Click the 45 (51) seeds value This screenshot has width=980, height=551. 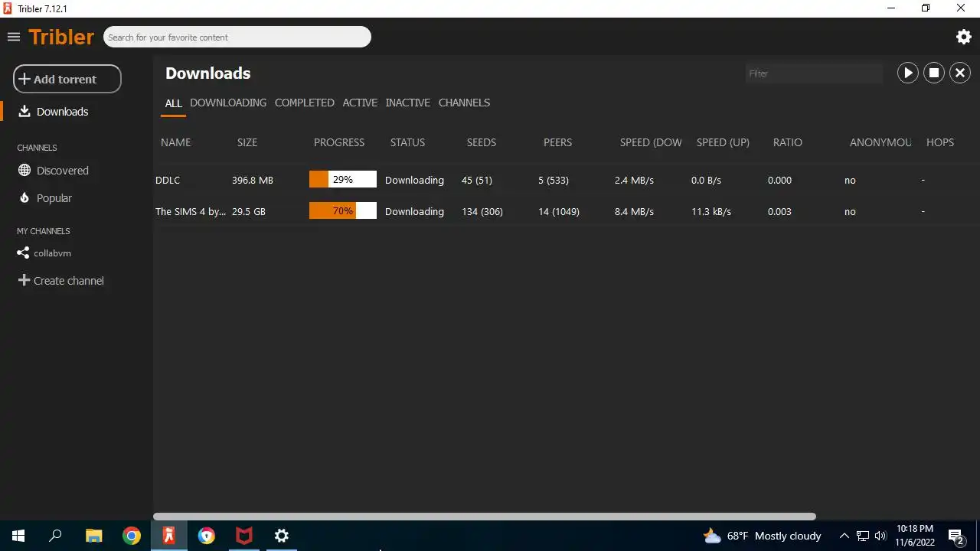pyautogui.click(x=477, y=180)
